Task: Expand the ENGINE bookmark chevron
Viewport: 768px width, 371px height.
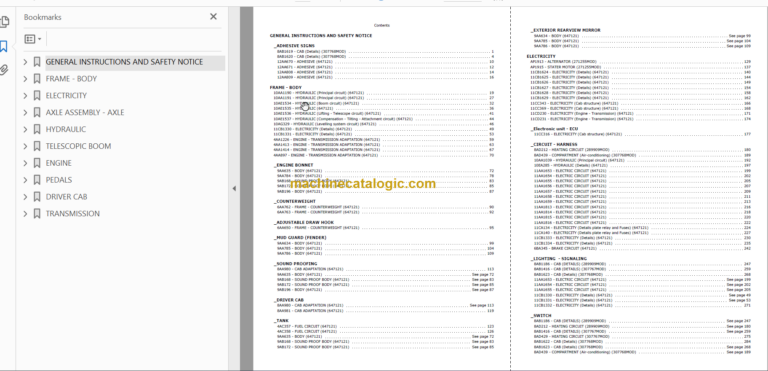Action: pyautogui.click(x=25, y=163)
